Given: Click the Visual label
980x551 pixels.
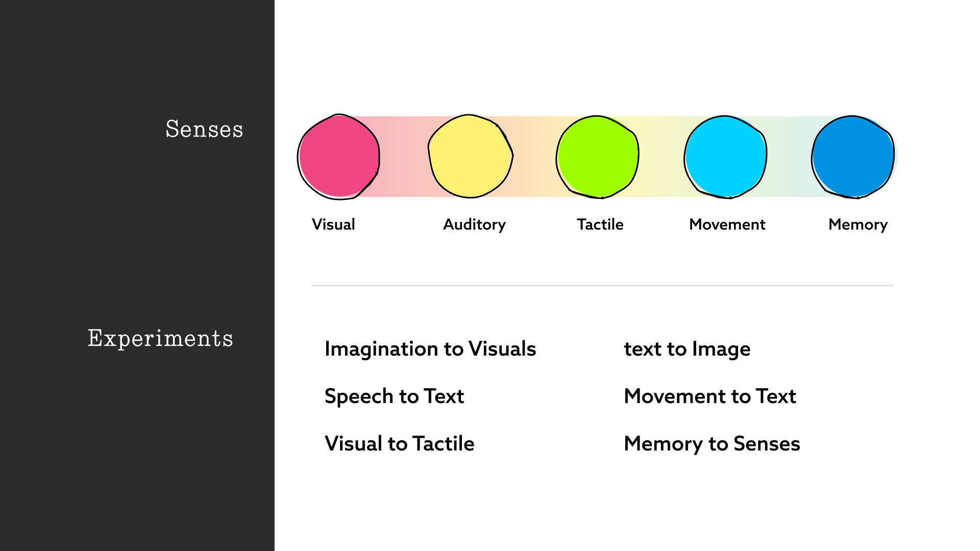Looking at the screenshot, I should tap(333, 224).
